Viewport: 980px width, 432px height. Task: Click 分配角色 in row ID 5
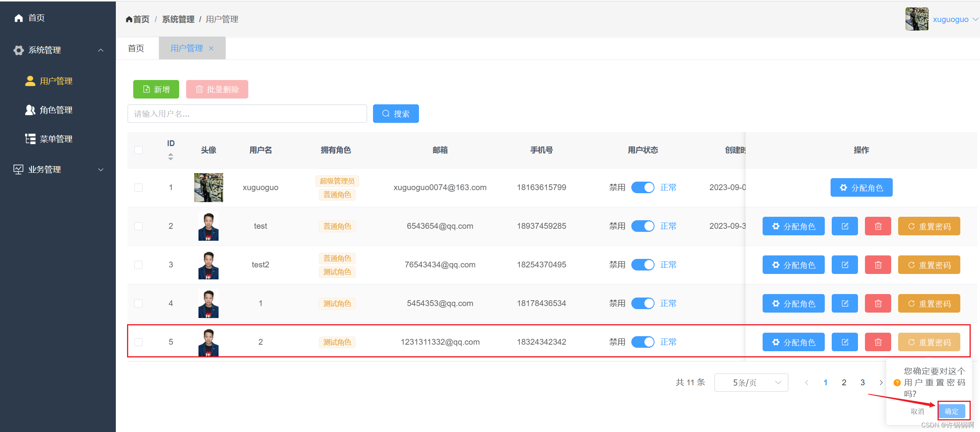pos(793,342)
